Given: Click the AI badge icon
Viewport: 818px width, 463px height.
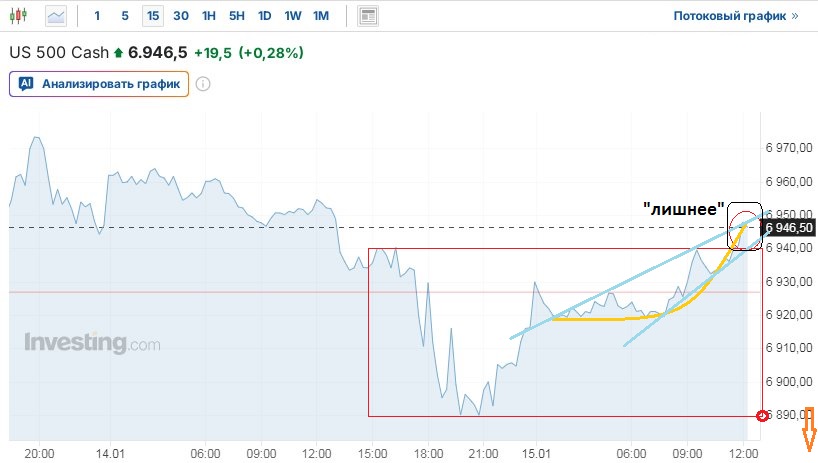Looking at the screenshot, I should (x=27, y=84).
